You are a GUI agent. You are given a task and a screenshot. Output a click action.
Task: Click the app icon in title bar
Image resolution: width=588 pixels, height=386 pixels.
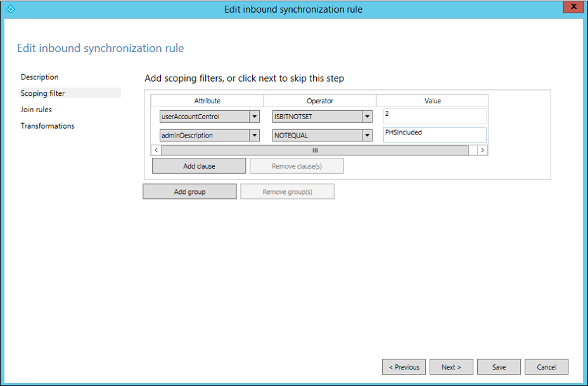[11, 9]
